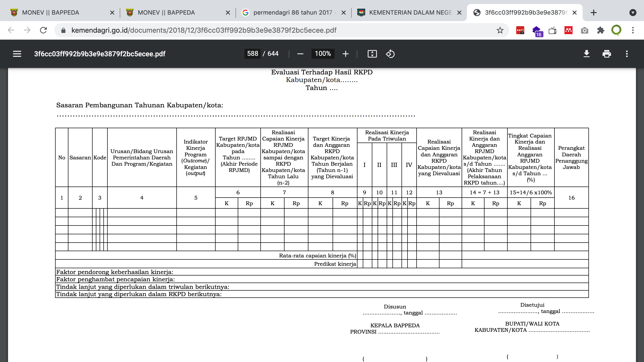The width and height of the screenshot is (644, 362).
Task: Reload the current page
Action: [x=44, y=30]
